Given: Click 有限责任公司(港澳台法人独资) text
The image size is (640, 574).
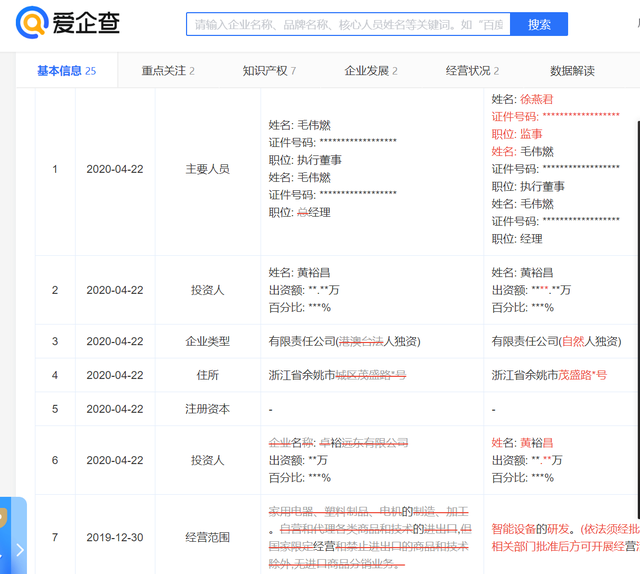Looking at the screenshot, I should point(344,341).
